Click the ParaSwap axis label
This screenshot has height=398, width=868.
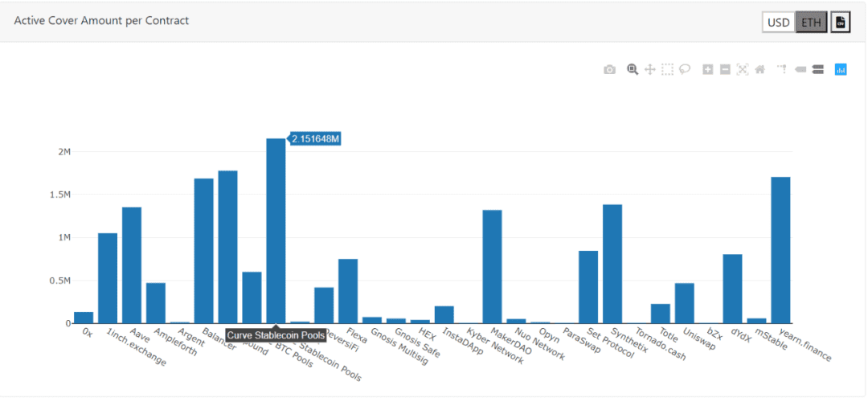tap(583, 341)
